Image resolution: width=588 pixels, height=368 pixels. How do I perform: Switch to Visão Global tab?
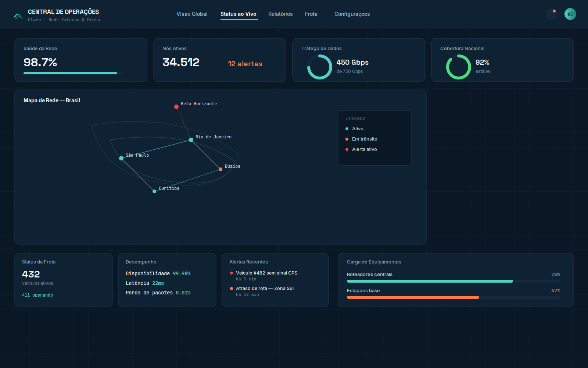coord(192,14)
